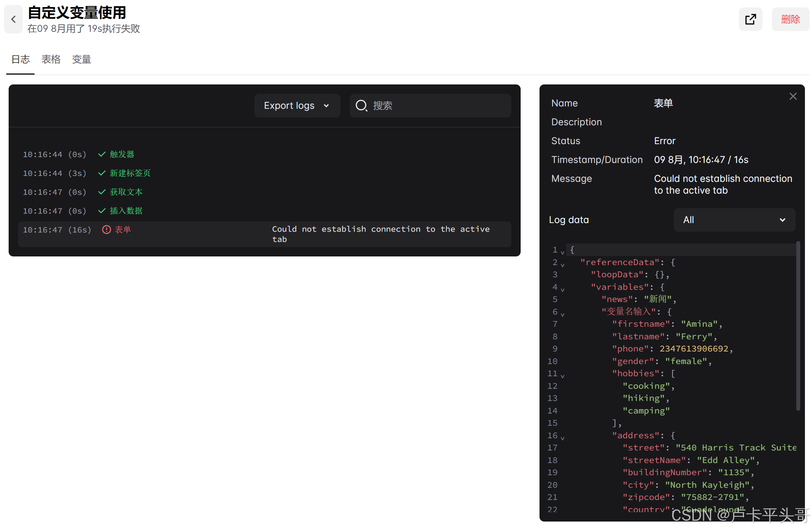The width and height of the screenshot is (812, 529).
Task: Click the checkmark beside 新建标签页
Action: pyautogui.click(x=102, y=173)
